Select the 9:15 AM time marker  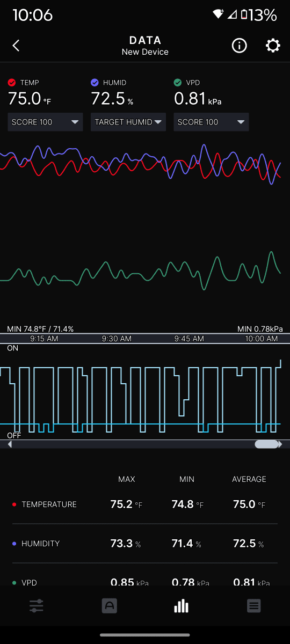[44, 339]
